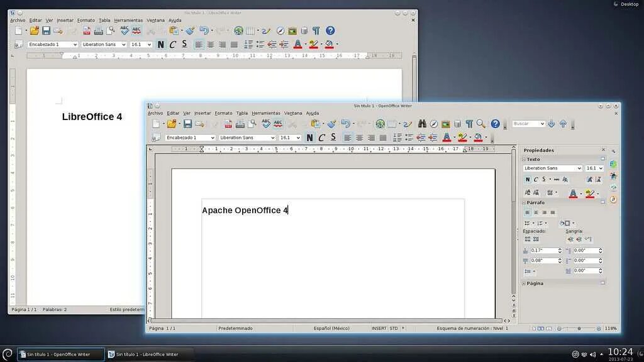
Task: Click Print icon in OpenOffice toolbar
Action: (x=240, y=124)
